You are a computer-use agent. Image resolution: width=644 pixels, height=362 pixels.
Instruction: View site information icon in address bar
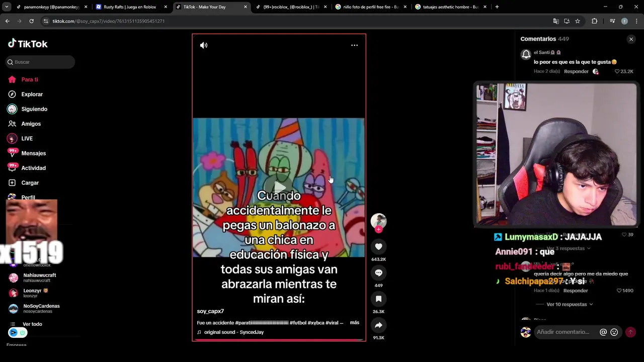46,21
